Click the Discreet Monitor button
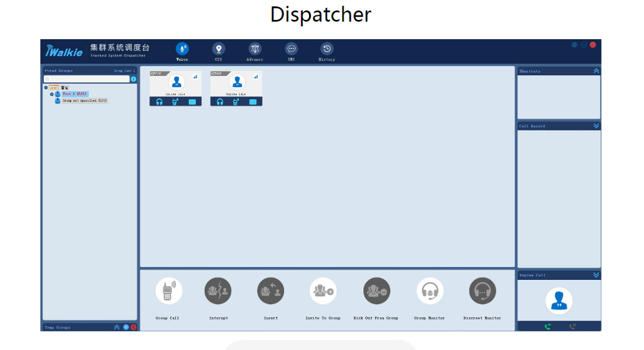Image resolution: width=644 pixels, height=350 pixels. tap(482, 291)
